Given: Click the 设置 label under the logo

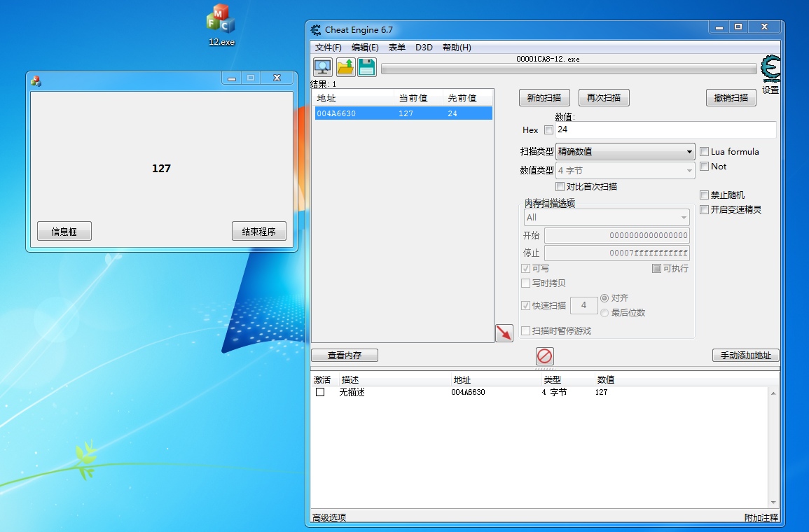Looking at the screenshot, I should 770,90.
